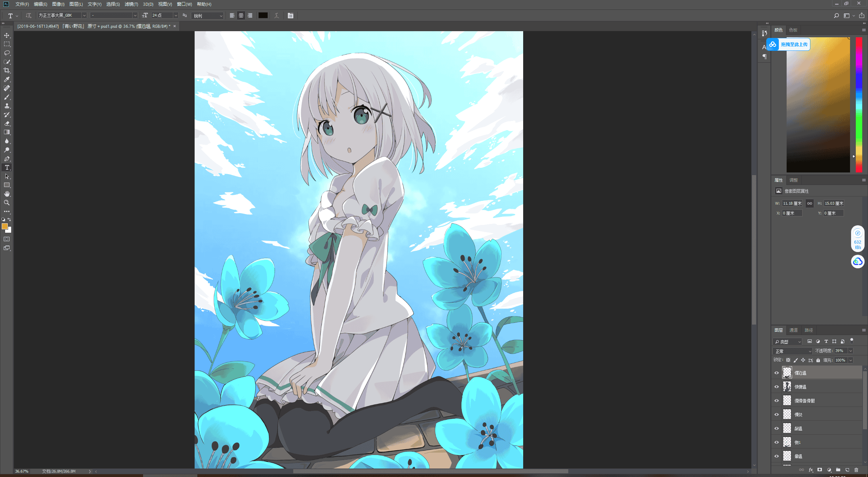Click the text color swatch in options bar

click(x=263, y=16)
